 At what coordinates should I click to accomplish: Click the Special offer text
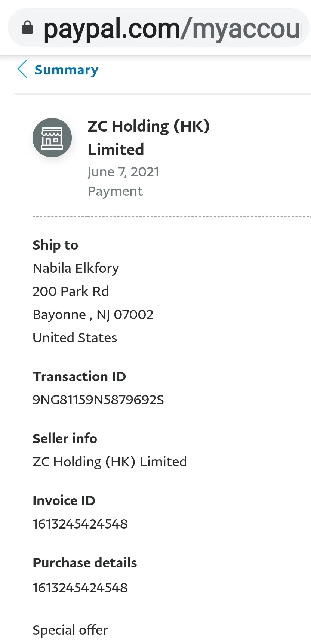[x=70, y=630]
